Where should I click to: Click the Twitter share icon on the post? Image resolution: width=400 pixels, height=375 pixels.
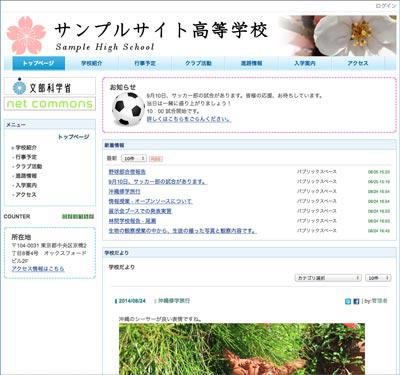point(348,301)
